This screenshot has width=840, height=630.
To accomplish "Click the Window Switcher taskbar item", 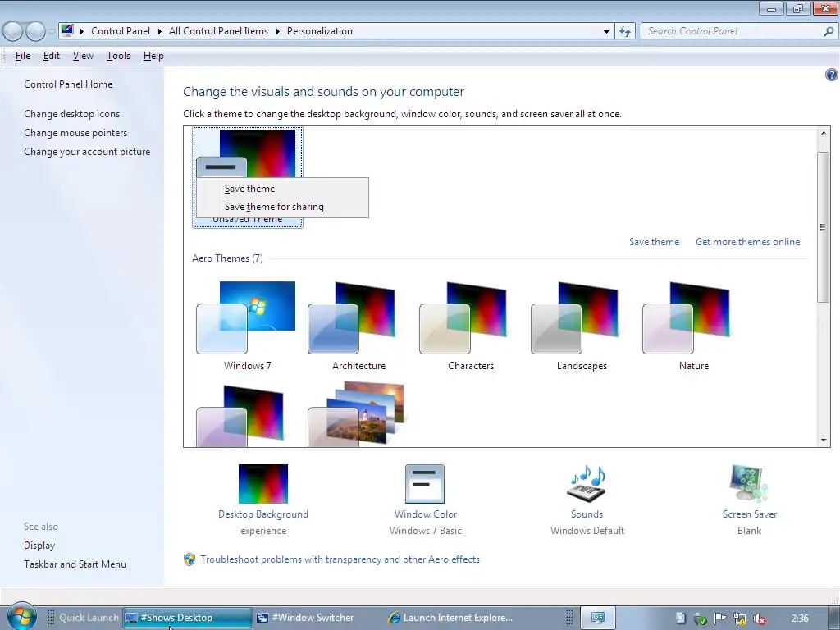I will [x=306, y=618].
